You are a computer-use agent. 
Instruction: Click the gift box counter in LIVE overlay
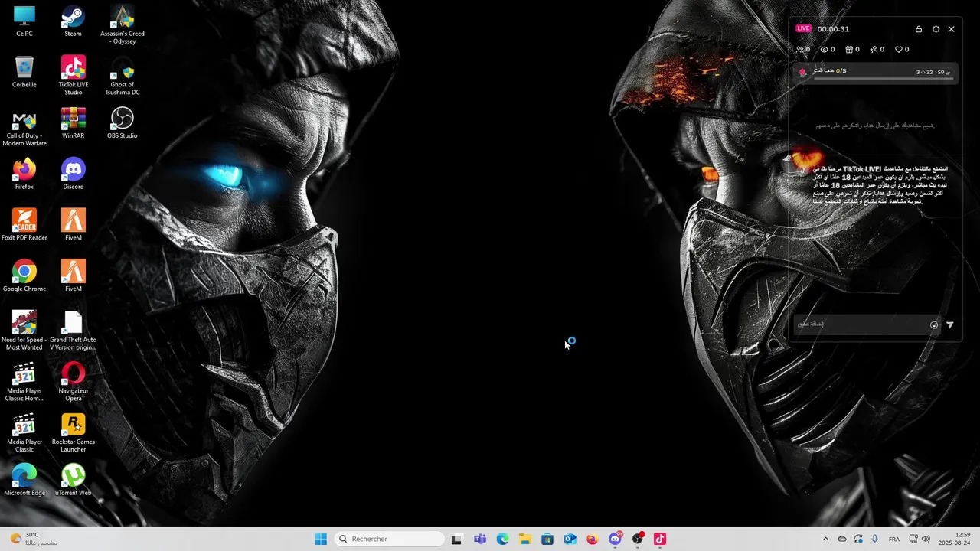click(852, 50)
